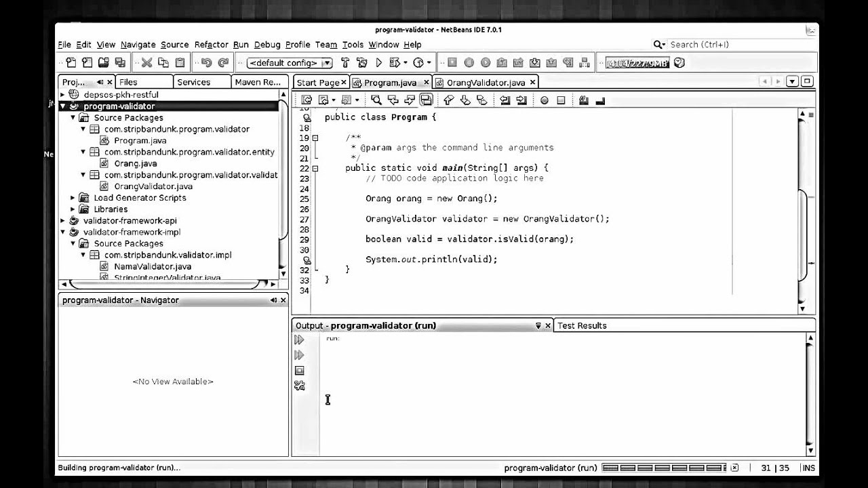Click the Debug Project icon
Viewport: 868px width, 488px height.
(x=395, y=62)
